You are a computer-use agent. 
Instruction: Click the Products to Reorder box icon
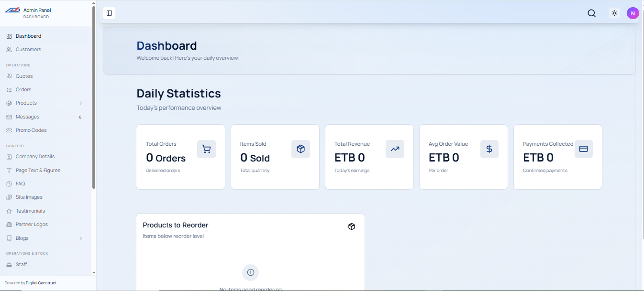tap(352, 226)
